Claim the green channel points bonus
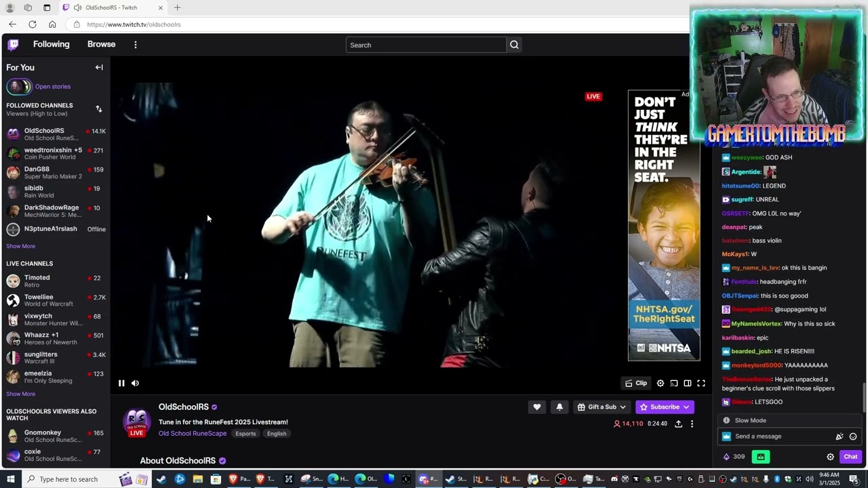This screenshot has width=868, height=488. [x=761, y=457]
